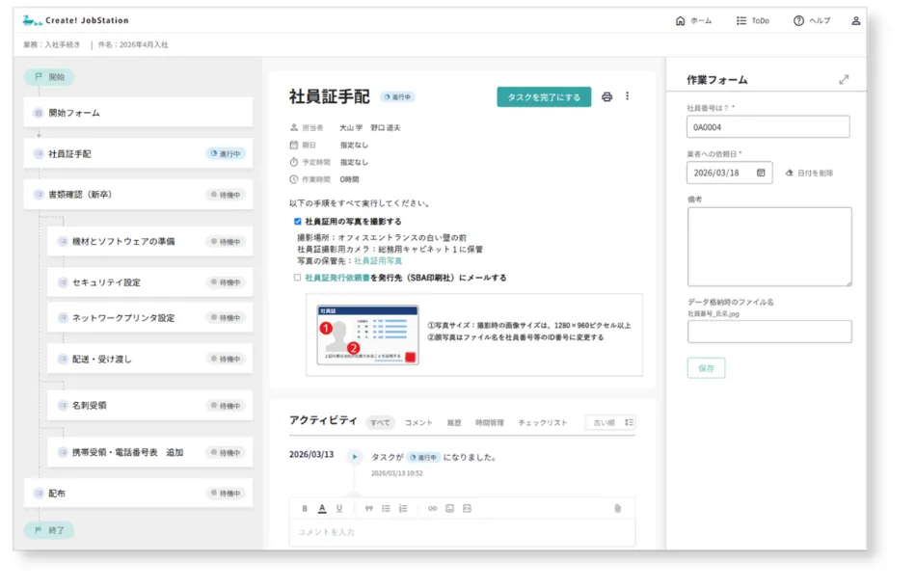Print the task via printer icon
The height and width of the screenshot is (588, 916).
(606, 96)
